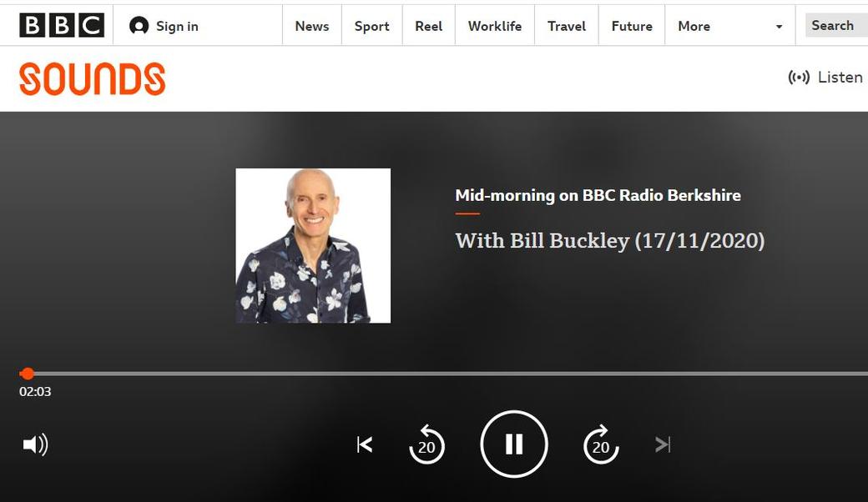Open the News section

point(311,26)
